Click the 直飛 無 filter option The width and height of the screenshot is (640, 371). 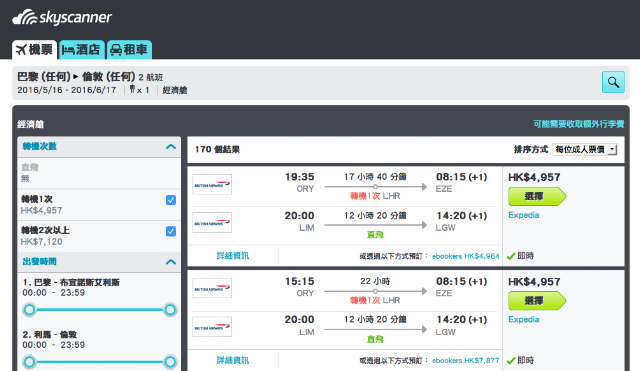point(99,173)
